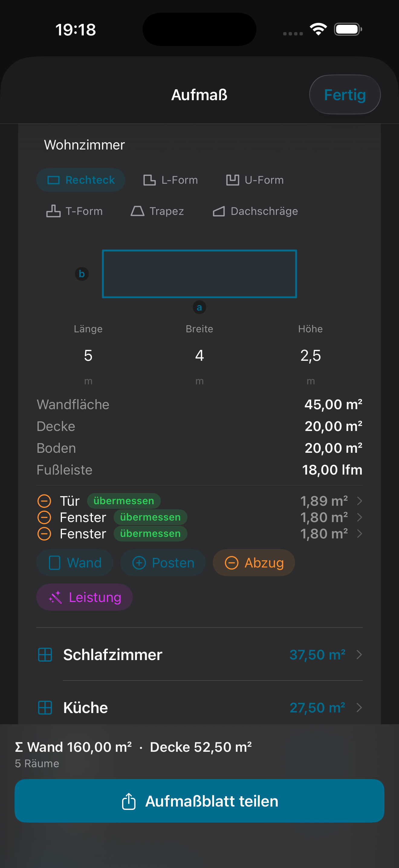Tap the Wandfläche value 45,00 m²

point(333,405)
